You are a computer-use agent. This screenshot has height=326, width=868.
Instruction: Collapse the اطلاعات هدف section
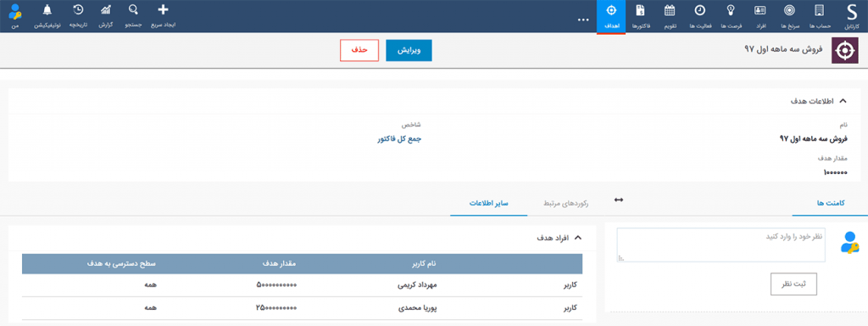point(843,101)
